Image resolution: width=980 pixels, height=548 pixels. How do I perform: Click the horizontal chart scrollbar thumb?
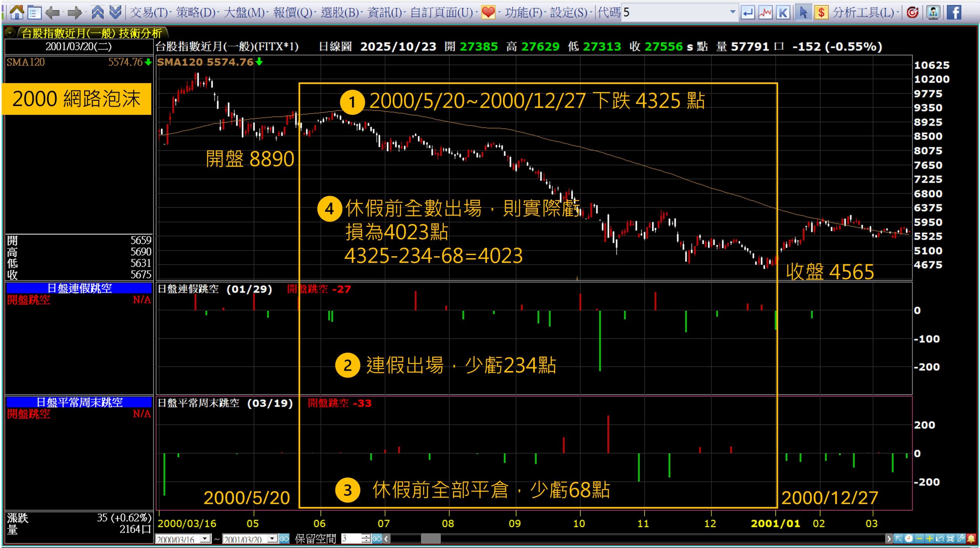430,539
